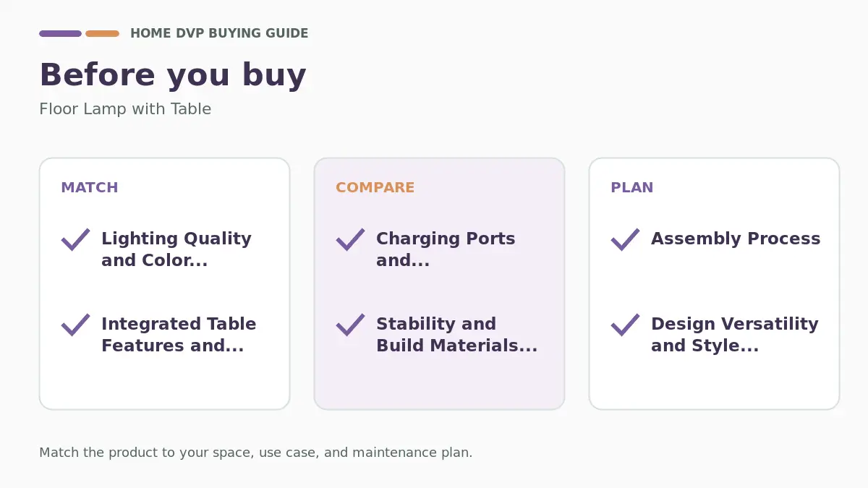Open the Integrated Table Features item
The height and width of the screenshot is (488, 868).
pyautogui.click(x=179, y=335)
